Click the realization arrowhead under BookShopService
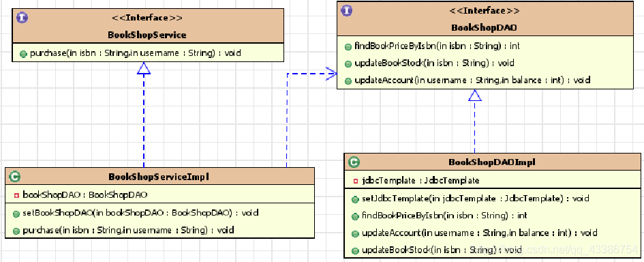The width and height of the screenshot is (644, 262). tap(144, 68)
